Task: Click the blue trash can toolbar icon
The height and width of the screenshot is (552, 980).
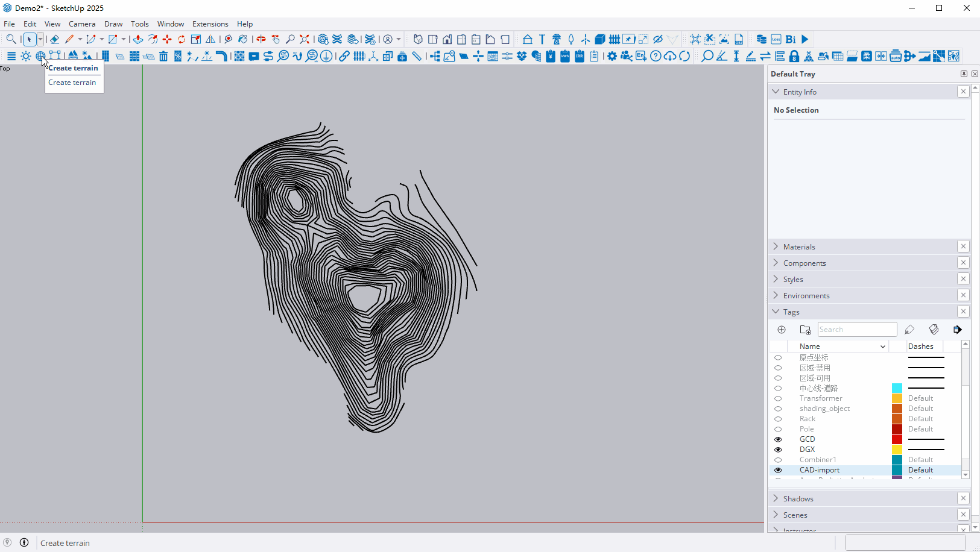Action: 163,56
